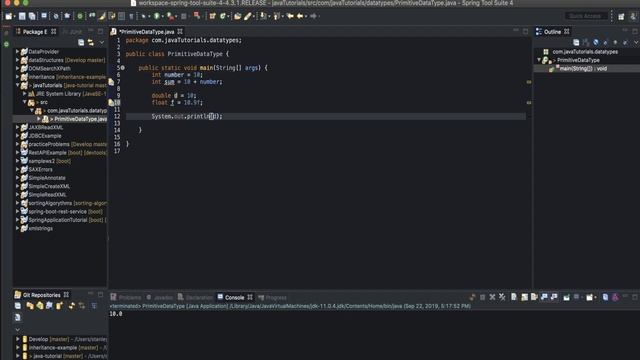Toggle Hide Non-Public Members in Outline toolbar
Image resolution: width=640 pixels, height=360 pixels.
pyautogui.click(x=615, y=42)
